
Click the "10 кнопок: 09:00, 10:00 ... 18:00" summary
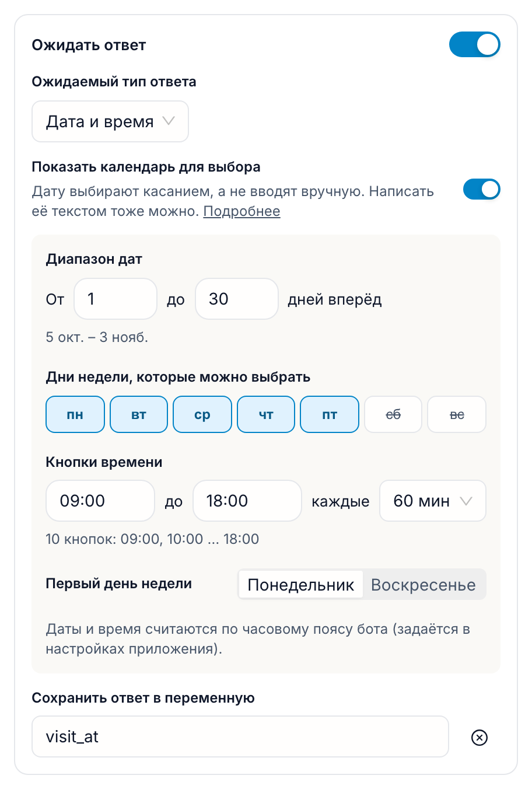(152, 539)
